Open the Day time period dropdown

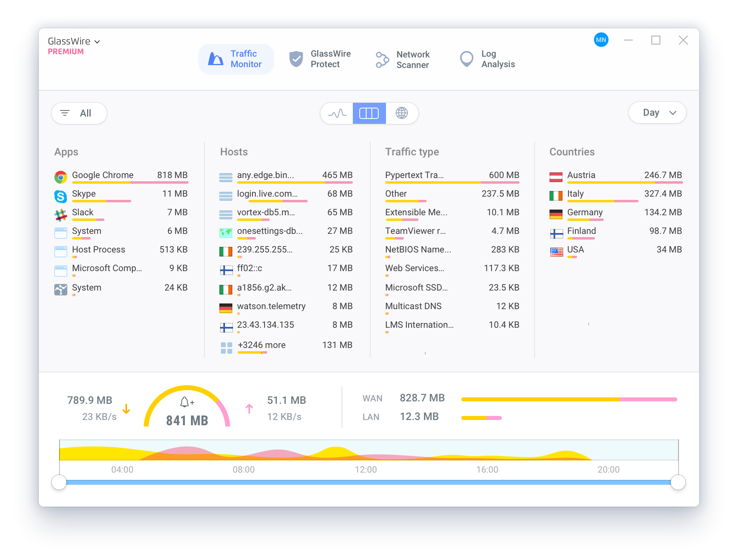point(657,112)
